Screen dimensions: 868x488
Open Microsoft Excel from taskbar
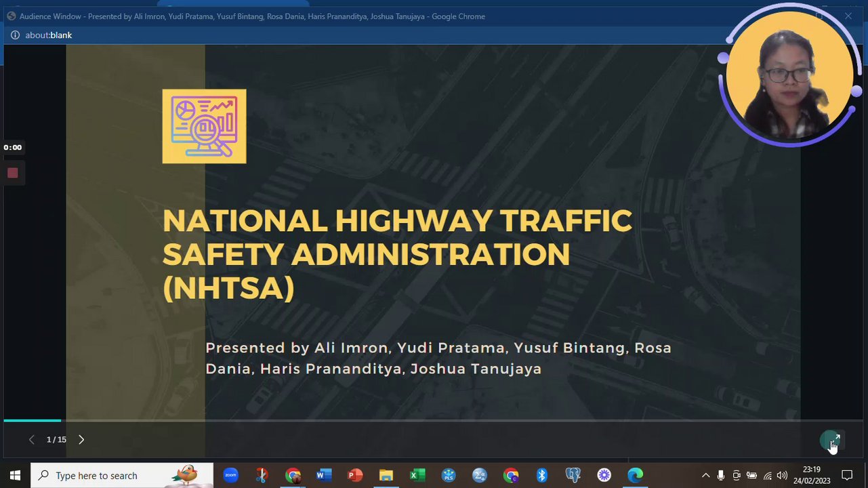[x=417, y=475]
